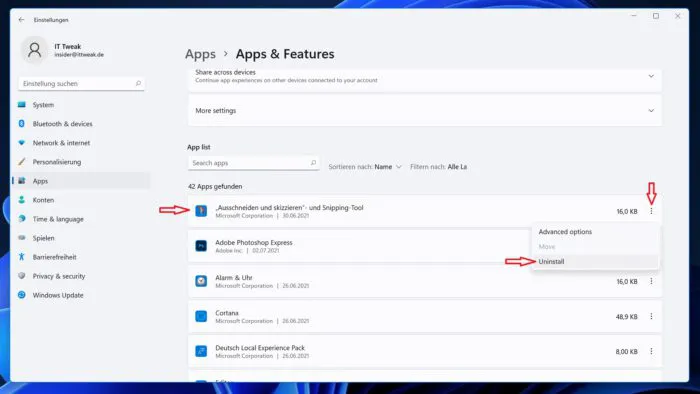This screenshot has width=700, height=394.
Task: Open Personalisierung brush icon in sidebar
Action: tap(21, 162)
